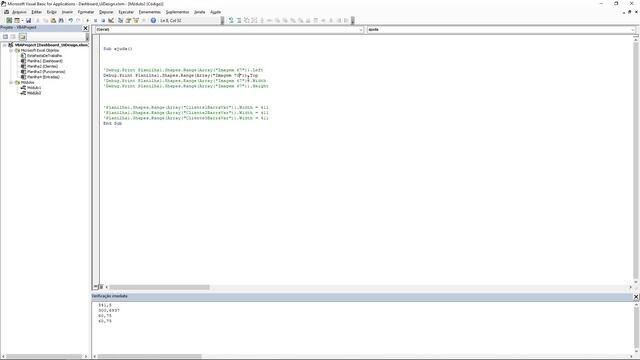Collapse the Microsoft Excel Objetos folder
Viewport: 640px width, 360px height.
coord(11,50)
